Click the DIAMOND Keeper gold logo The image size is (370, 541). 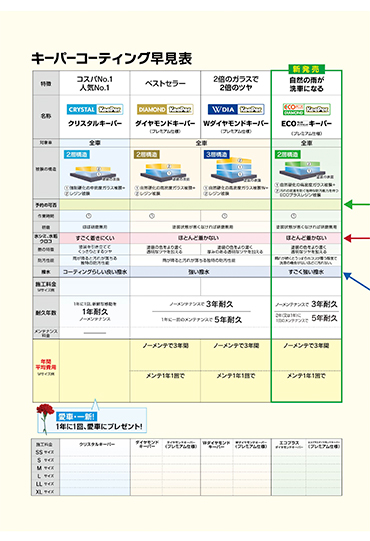165,109
